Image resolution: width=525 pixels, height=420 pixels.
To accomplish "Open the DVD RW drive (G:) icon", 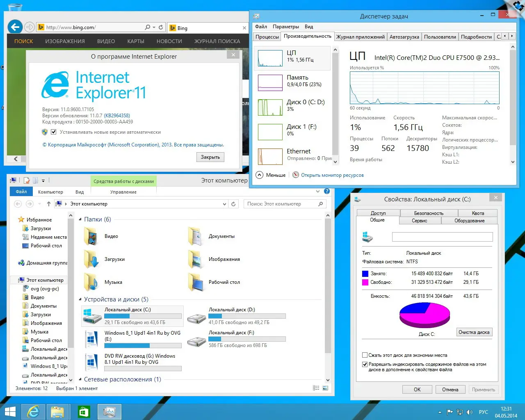I will coord(91,362).
